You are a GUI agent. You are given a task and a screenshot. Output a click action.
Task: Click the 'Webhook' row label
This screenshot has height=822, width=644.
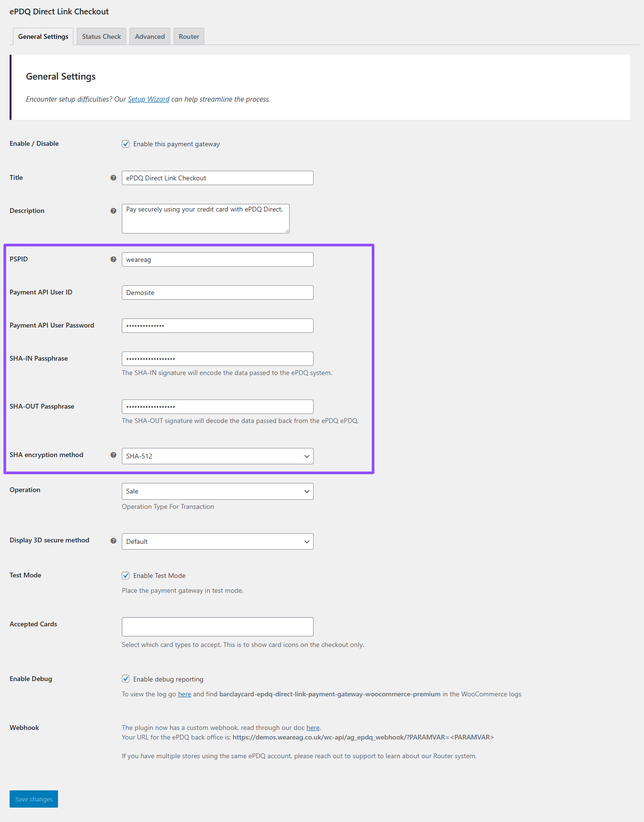[24, 728]
